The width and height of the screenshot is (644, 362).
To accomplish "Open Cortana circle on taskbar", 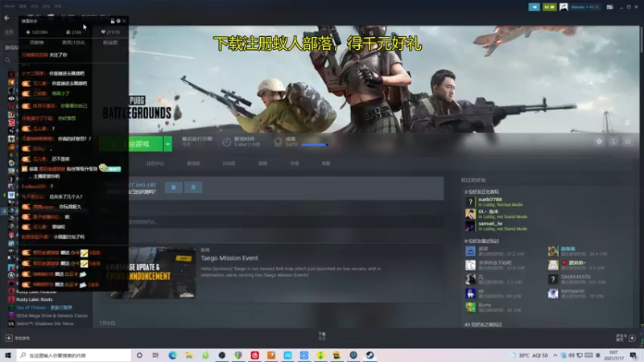I will click(139, 356).
